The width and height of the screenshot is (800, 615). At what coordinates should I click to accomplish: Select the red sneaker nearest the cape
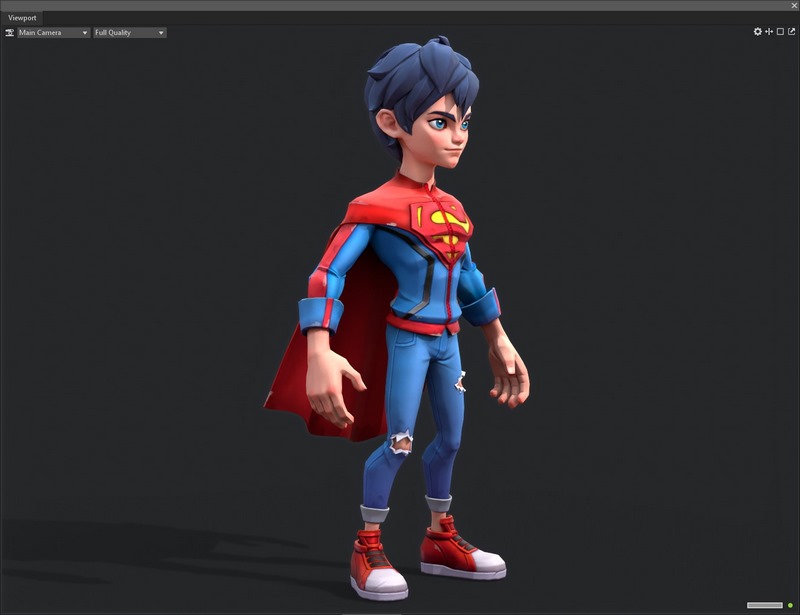point(376,568)
